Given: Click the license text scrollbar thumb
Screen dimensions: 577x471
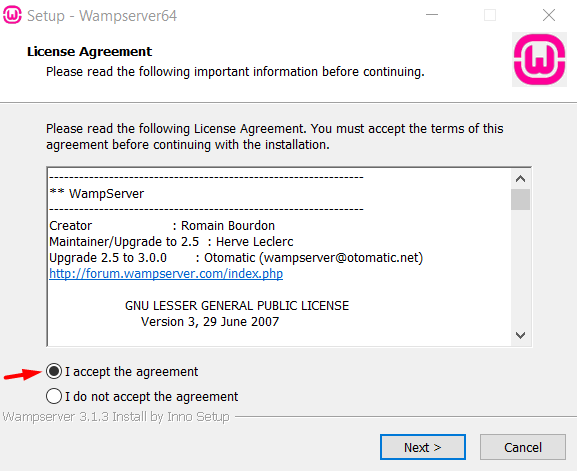Looking at the screenshot, I should [x=520, y=199].
